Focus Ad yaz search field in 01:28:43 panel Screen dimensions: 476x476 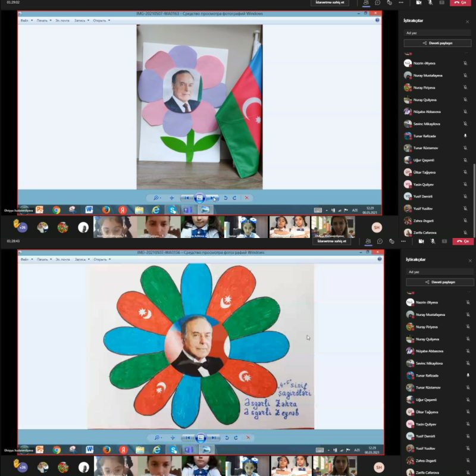(x=440, y=272)
